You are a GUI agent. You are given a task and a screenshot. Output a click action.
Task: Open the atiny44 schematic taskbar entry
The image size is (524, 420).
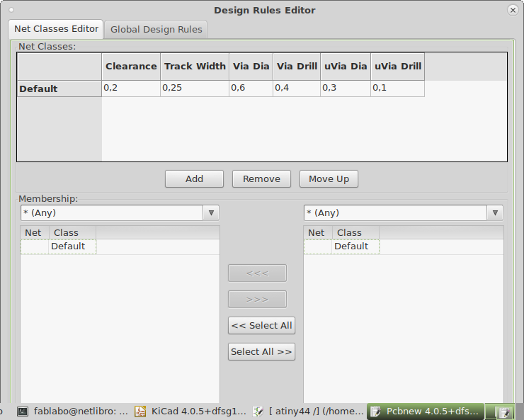pos(308,412)
